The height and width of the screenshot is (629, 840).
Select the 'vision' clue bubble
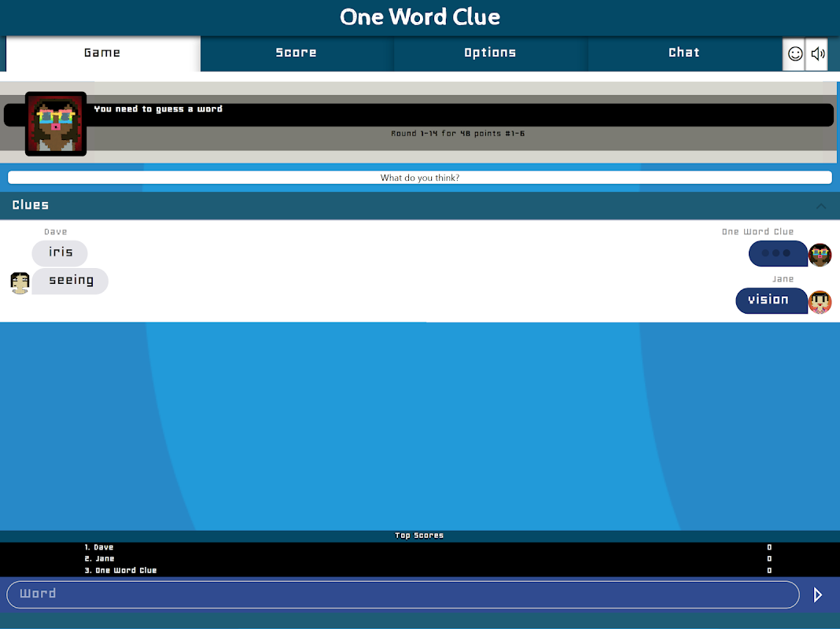point(772,300)
